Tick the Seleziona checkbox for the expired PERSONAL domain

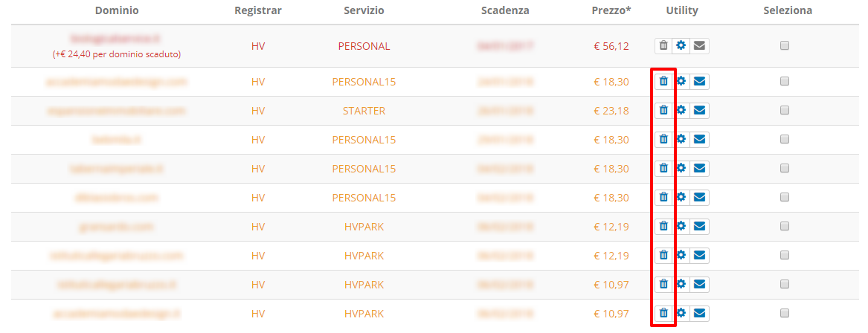(785, 46)
